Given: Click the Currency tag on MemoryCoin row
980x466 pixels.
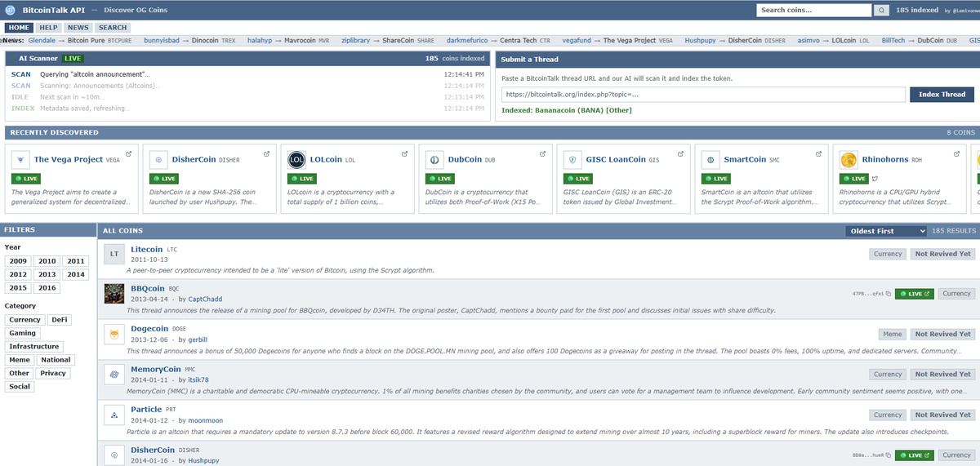Looking at the screenshot, I should pos(888,375).
